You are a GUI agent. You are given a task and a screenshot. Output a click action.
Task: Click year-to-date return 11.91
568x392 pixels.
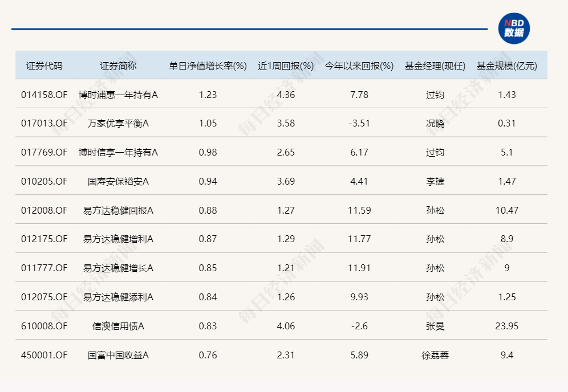tap(359, 268)
